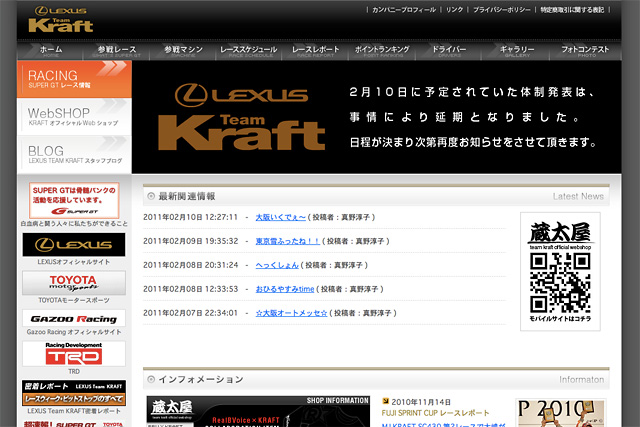Click the Gazoo Racing logo banner
This screenshot has width=640, height=427.
[74, 318]
